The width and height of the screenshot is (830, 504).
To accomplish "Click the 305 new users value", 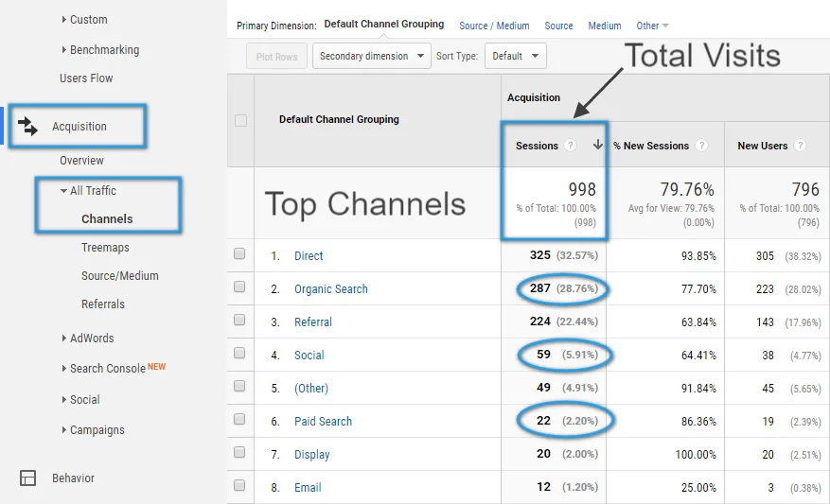I will point(765,256).
